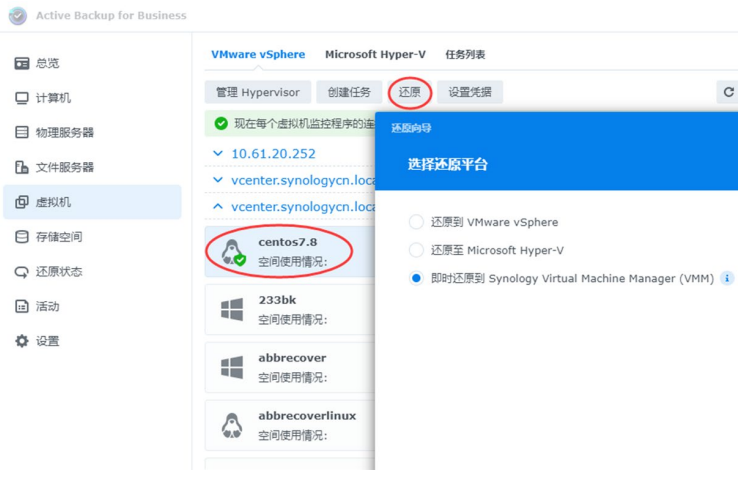Click the 还原状态 restore status icon
This screenshot has width=741, height=494.
22,271
